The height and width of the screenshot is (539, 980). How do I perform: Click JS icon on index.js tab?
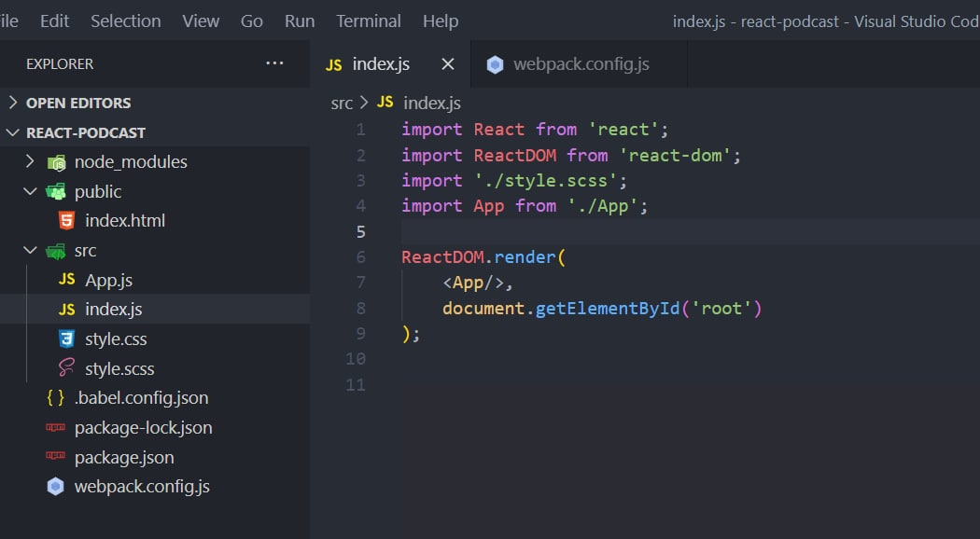334,65
